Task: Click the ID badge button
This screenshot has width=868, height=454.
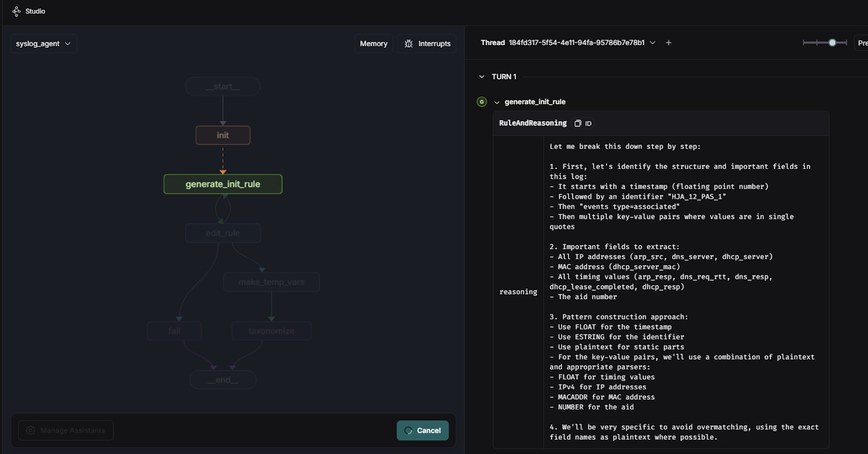Action: point(583,123)
